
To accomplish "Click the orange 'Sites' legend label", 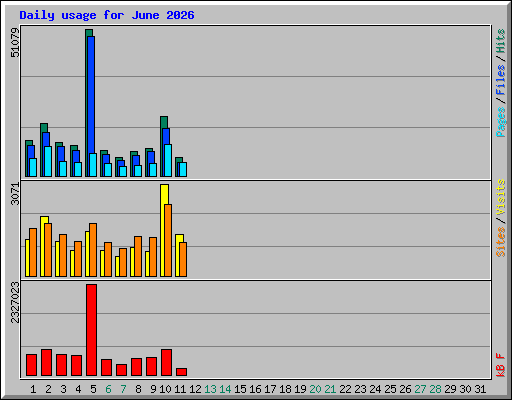I will [x=500, y=242].
